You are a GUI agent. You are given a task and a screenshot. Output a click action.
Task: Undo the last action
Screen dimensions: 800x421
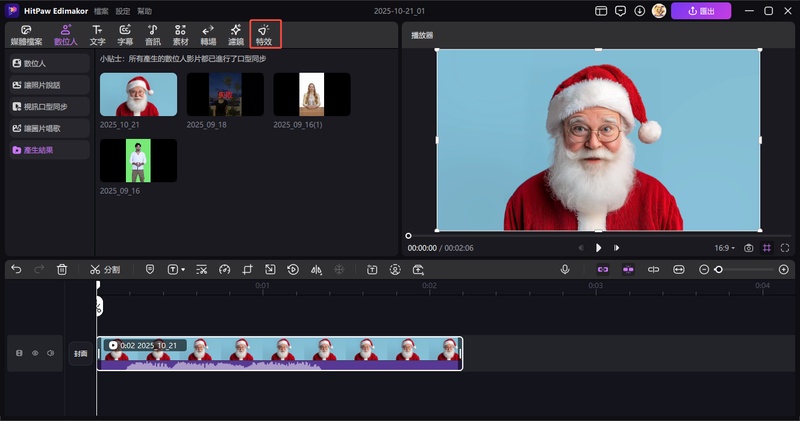(x=16, y=269)
